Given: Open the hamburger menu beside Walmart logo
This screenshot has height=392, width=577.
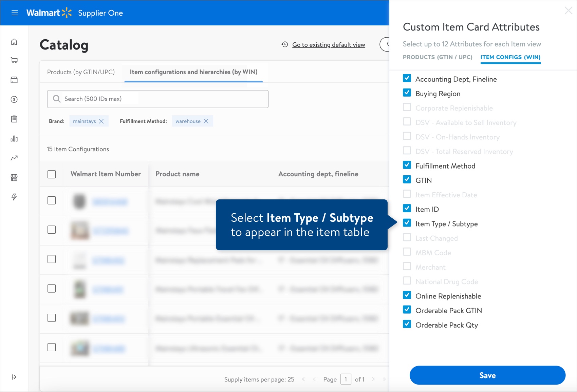Looking at the screenshot, I should (15, 13).
